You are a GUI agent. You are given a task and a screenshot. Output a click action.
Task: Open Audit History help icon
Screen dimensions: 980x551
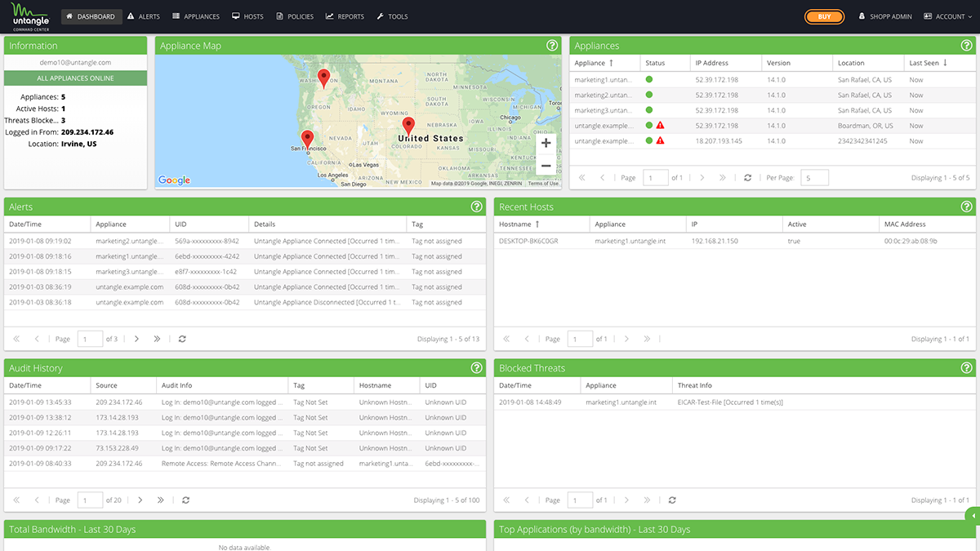tap(477, 368)
